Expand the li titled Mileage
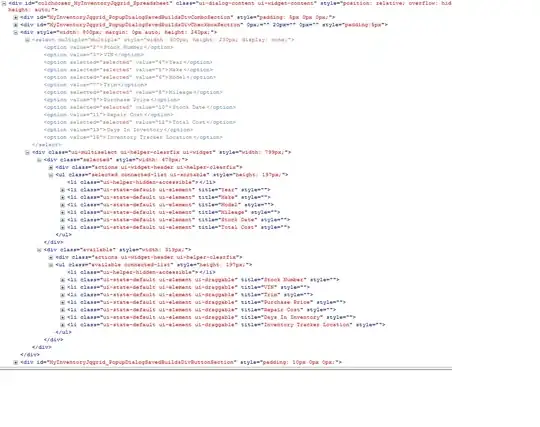The image size is (540, 427). (x=62, y=212)
